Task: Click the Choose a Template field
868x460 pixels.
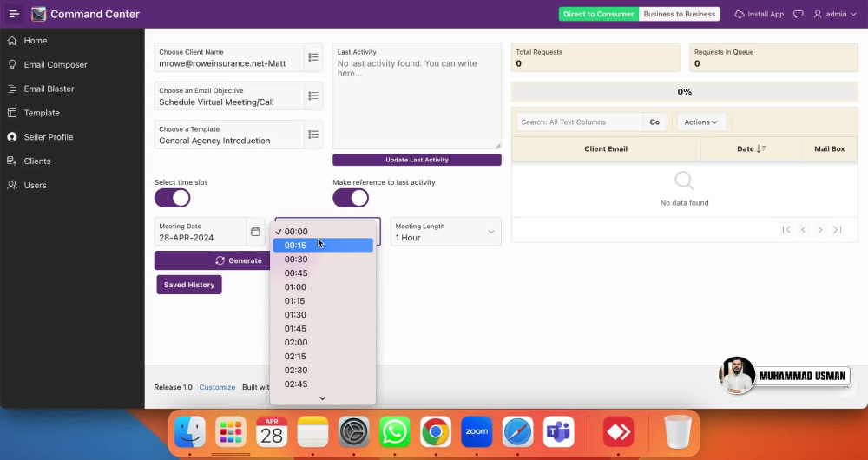Action: pos(229,135)
